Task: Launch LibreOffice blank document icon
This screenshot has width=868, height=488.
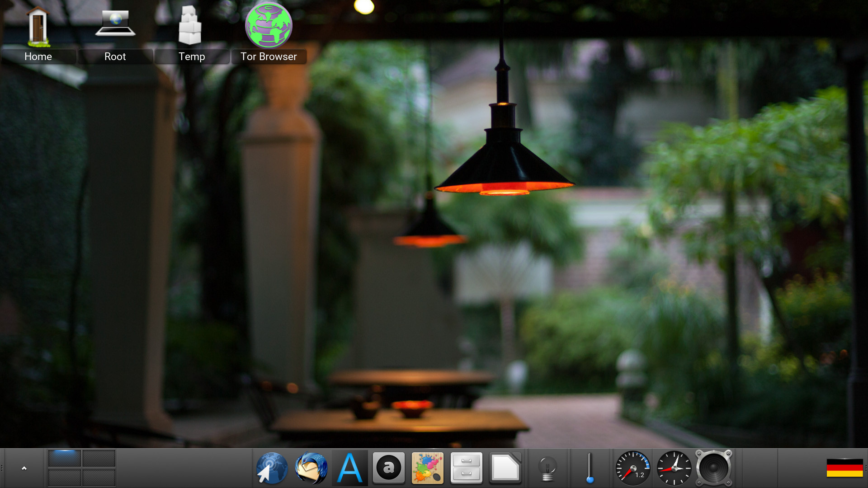Action: click(505, 468)
